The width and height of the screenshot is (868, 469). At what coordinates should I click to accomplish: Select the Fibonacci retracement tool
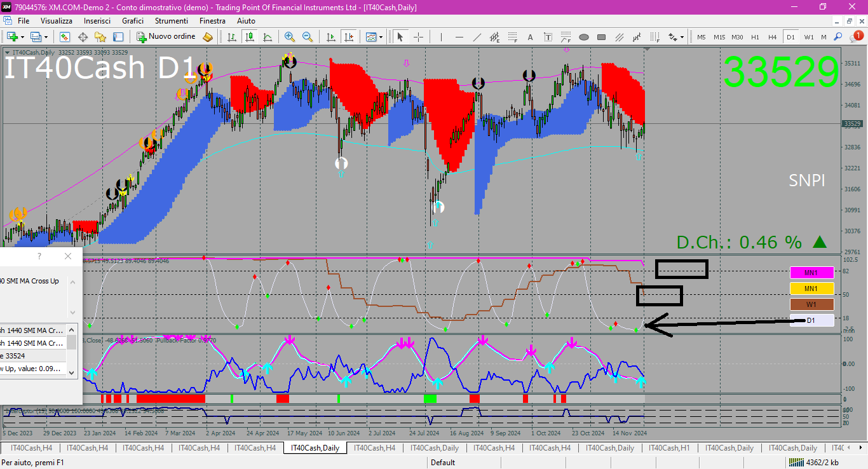512,37
